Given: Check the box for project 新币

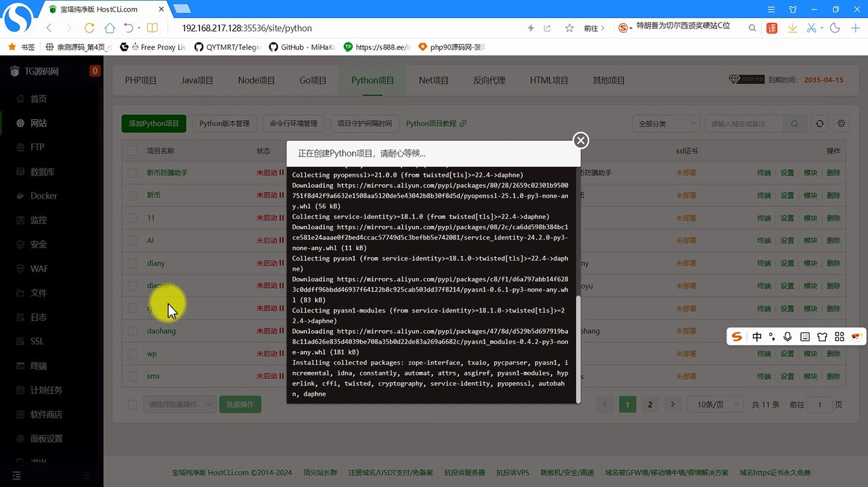Looking at the screenshot, I should click(133, 195).
